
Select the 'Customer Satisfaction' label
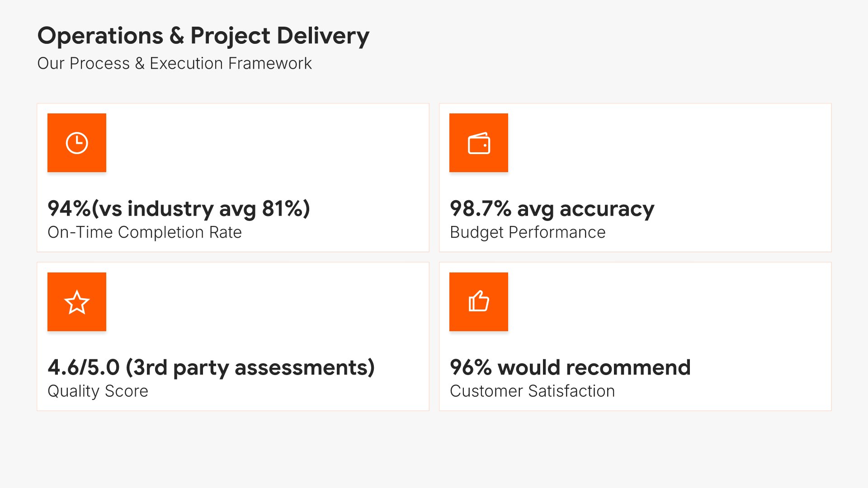point(532,391)
